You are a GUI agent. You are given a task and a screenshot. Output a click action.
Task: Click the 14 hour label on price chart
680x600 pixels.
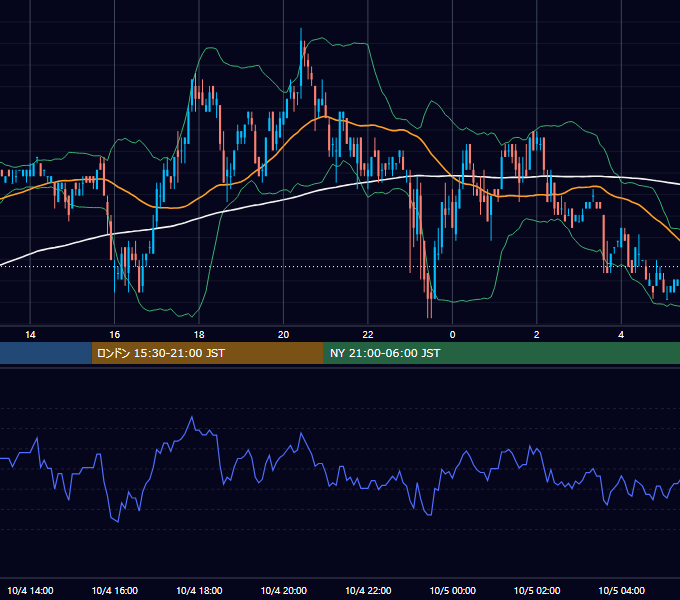(x=30, y=335)
